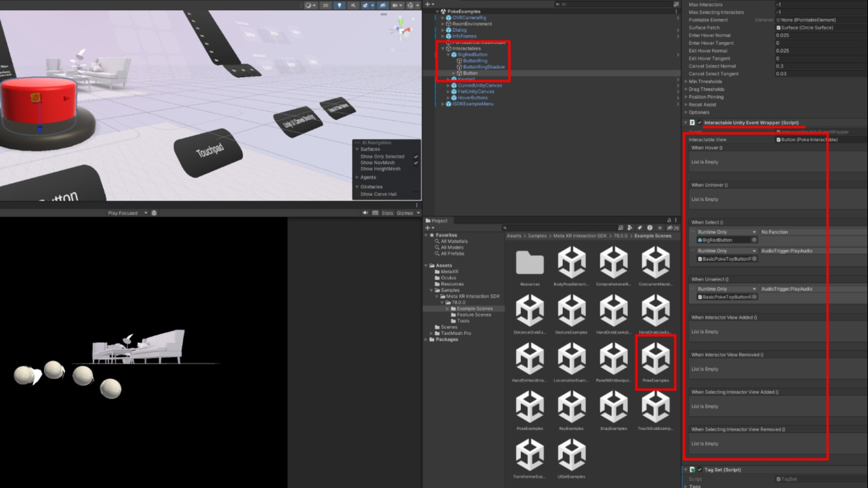
Task: Click the Enter Hover Normal value field
Action: coord(821,35)
